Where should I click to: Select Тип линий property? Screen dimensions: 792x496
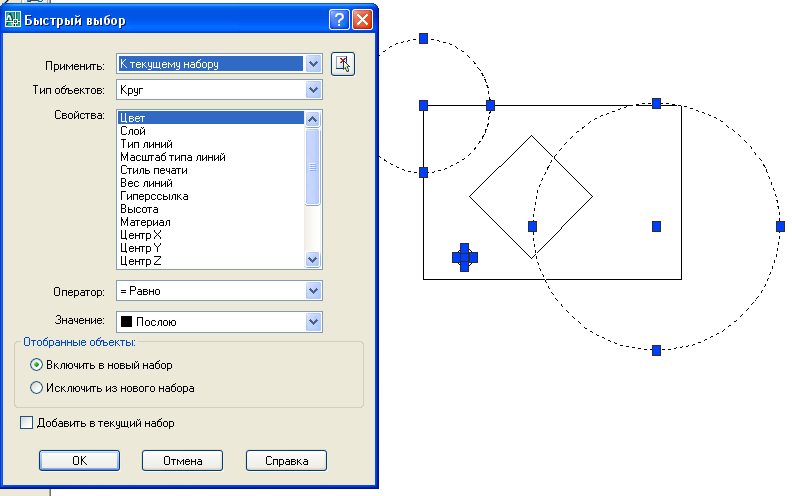(x=211, y=144)
